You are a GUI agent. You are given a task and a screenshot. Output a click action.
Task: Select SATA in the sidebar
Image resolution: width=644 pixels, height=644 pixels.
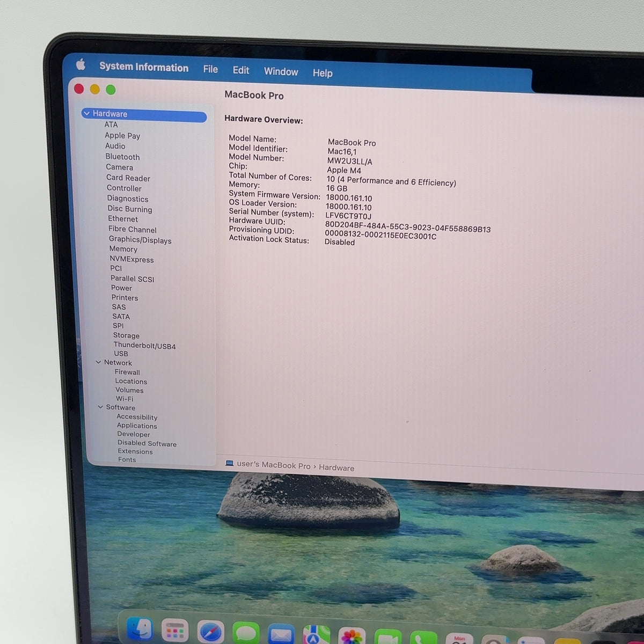click(x=121, y=317)
